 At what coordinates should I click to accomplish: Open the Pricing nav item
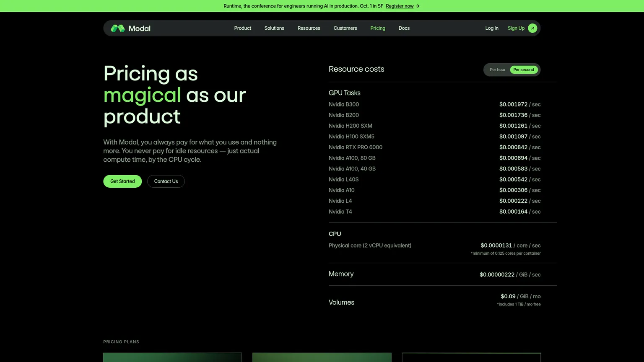378,28
